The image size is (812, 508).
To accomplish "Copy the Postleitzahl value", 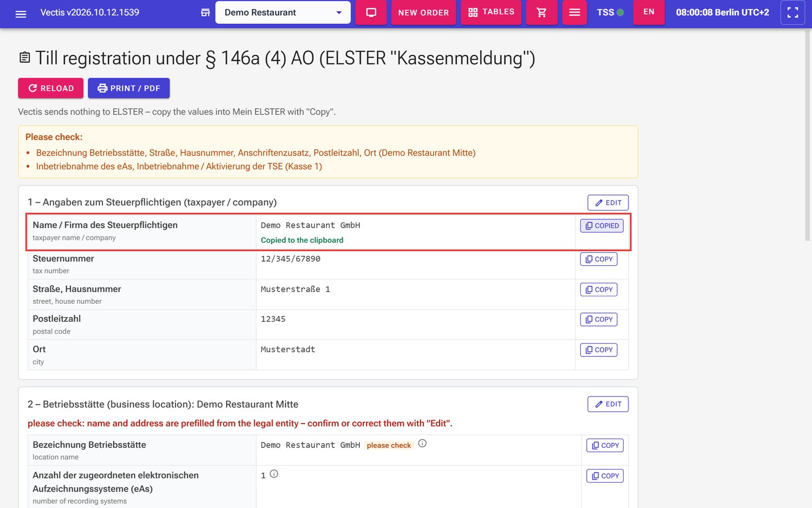I will 599,320.
